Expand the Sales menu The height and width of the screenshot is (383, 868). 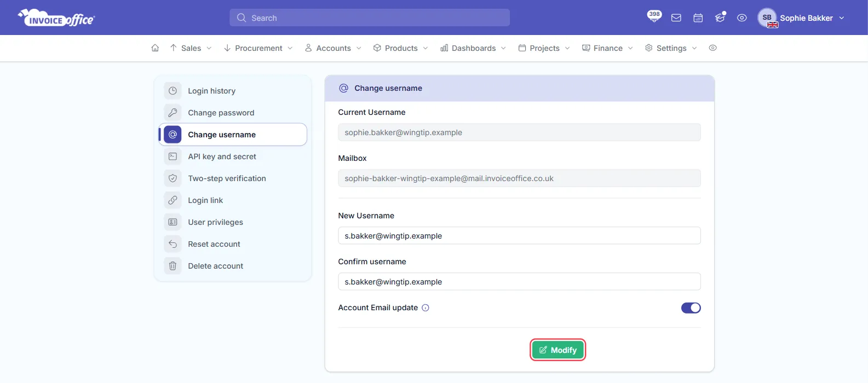[191, 48]
